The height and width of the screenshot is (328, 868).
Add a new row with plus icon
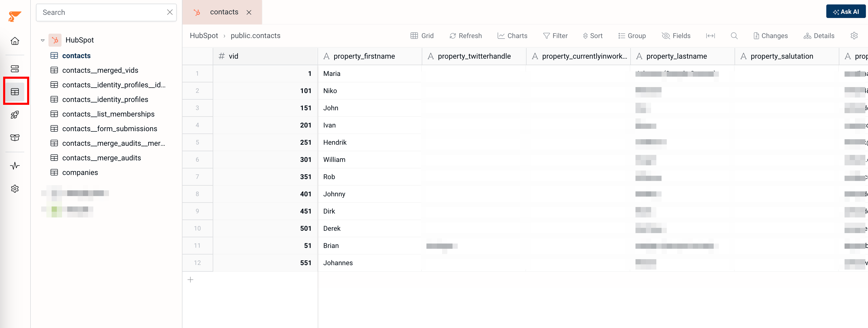click(190, 280)
